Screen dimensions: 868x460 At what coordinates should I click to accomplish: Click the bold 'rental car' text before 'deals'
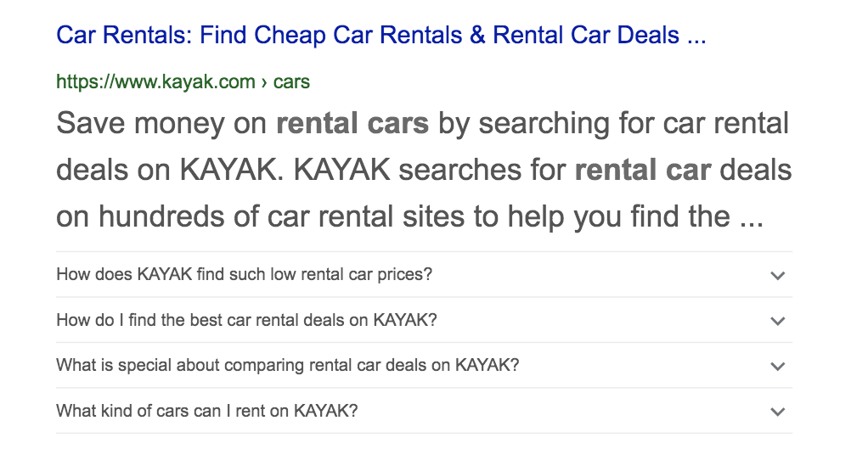tap(642, 170)
